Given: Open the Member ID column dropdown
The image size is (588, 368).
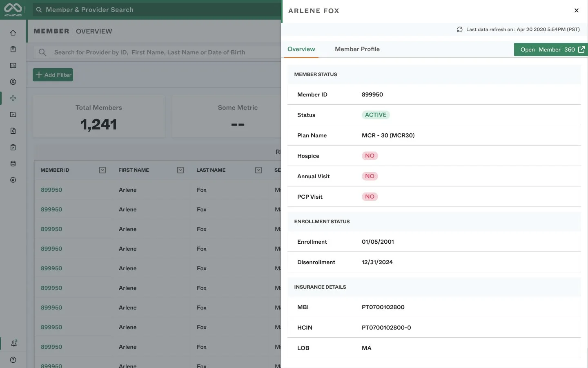Looking at the screenshot, I should click(102, 170).
